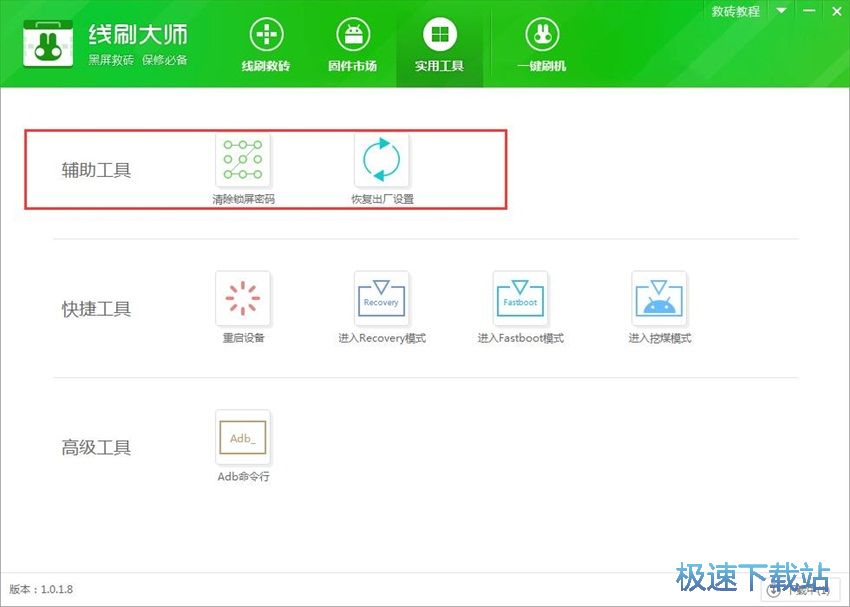
Task: Click the 重启设备 label
Action: [243, 338]
